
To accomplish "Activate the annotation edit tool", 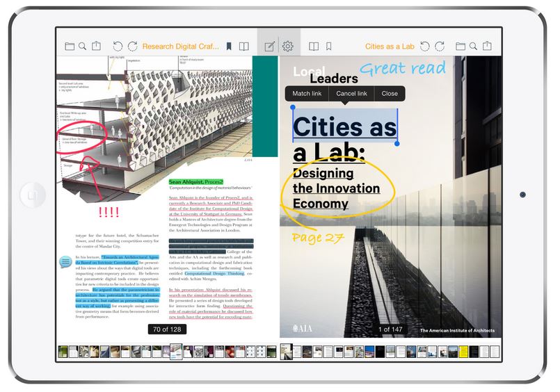I will pos(270,47).
